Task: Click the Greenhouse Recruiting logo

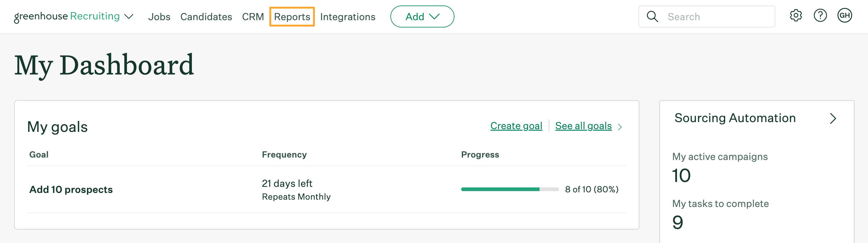Action: tap(67, 16)
